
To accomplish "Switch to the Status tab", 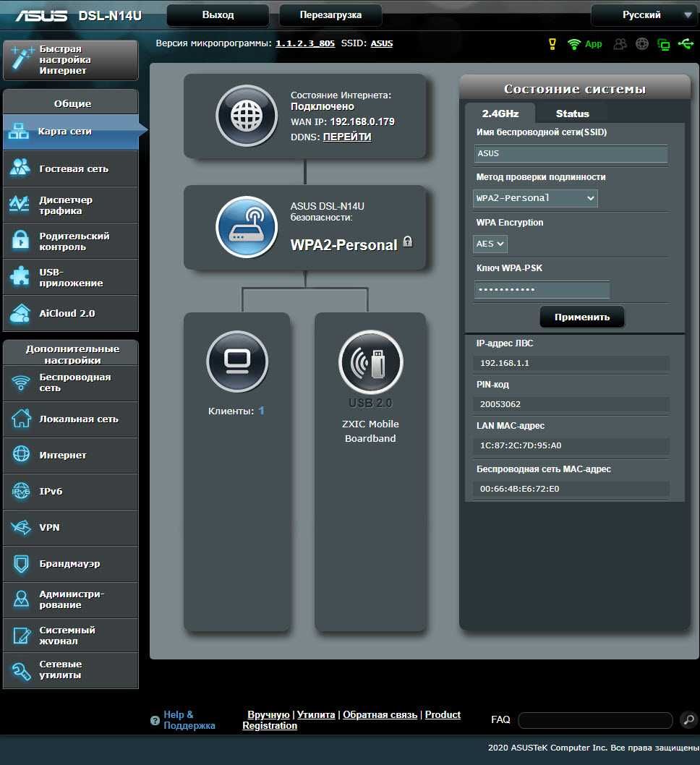I will [572, 114].
